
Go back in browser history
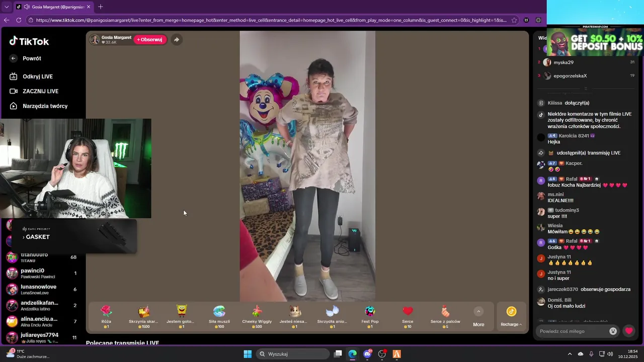(7, 20)
